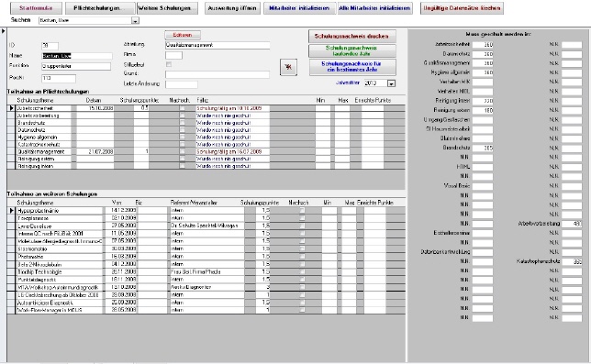Click the Name field with highlighted text
This screenshot has width=591, height=364.
click(77, 56)
